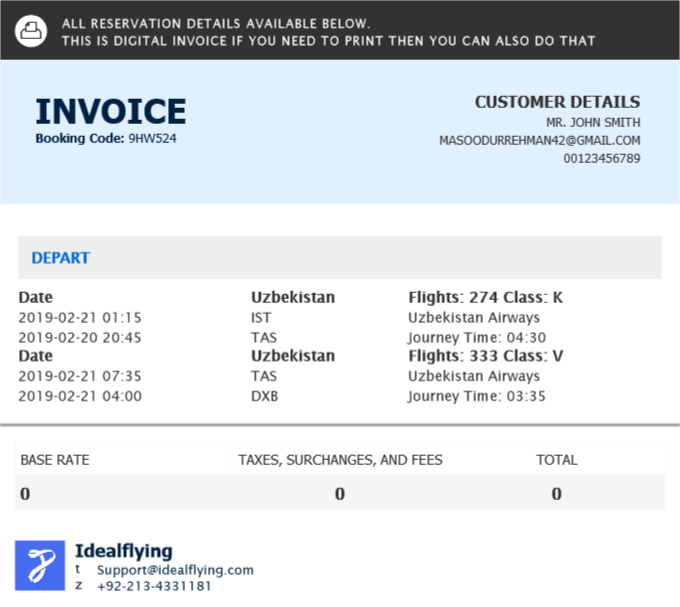Click the TAXES, SURCHANGES, AND FEES header
This screenshot has height=607, width=680.
click(340, 460)
